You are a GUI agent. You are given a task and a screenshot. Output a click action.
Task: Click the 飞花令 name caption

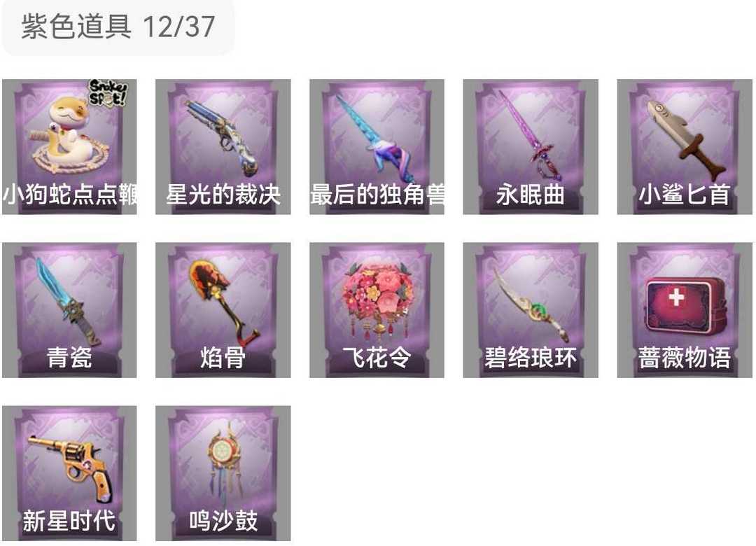pos(377,358)
